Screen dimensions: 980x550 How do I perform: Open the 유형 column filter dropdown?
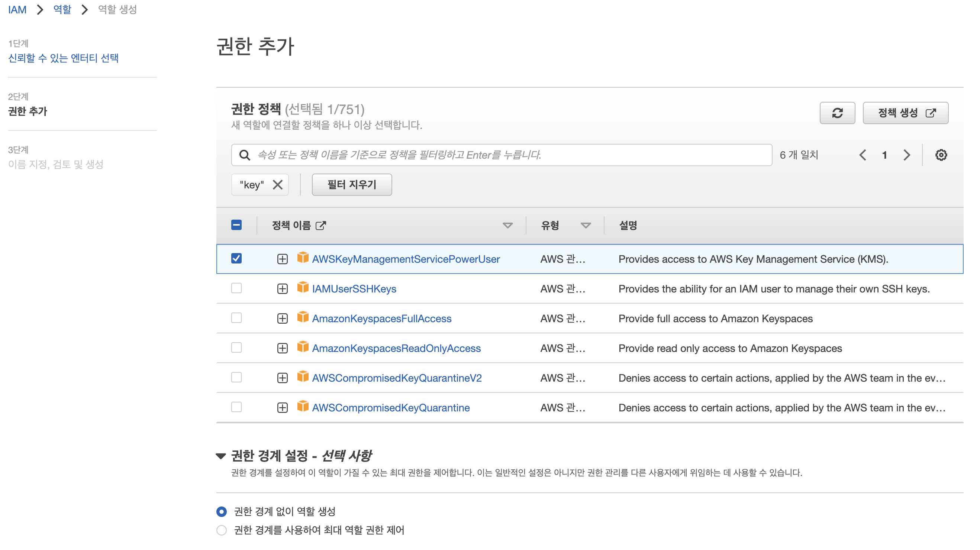[586, 226]
